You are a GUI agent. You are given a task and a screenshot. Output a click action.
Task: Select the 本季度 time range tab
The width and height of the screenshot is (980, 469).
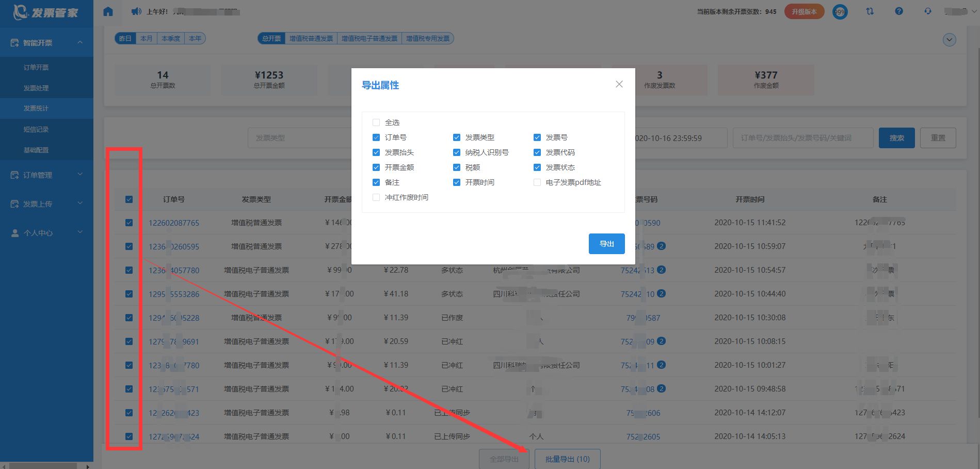[171, 38]
